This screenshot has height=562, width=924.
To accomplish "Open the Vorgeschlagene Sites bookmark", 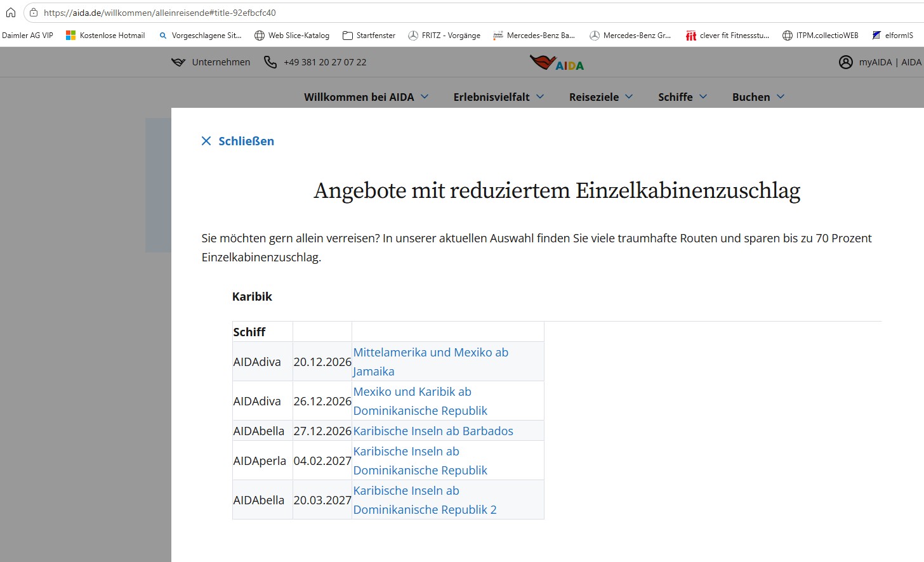I will point(200,36).
